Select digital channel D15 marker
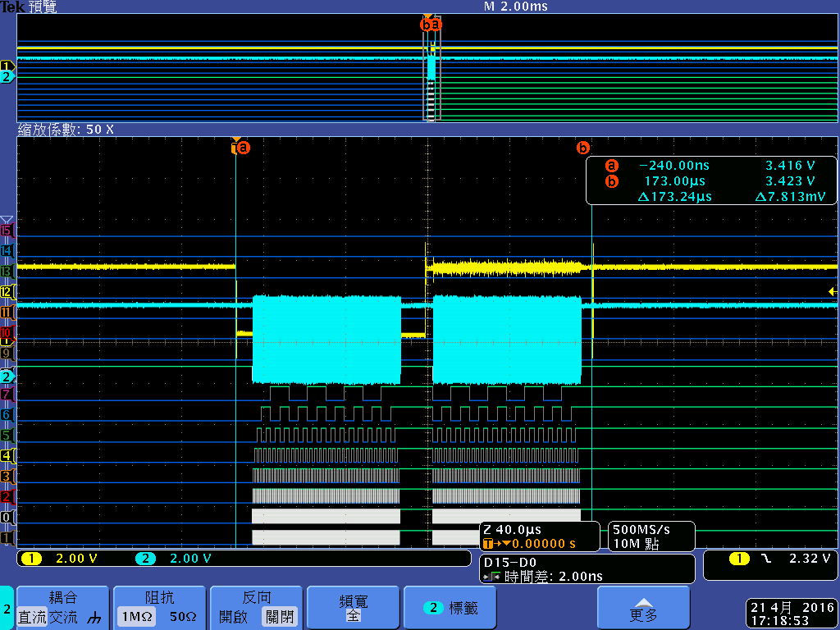This screenshot has height=630, width=840. (7, 231)
